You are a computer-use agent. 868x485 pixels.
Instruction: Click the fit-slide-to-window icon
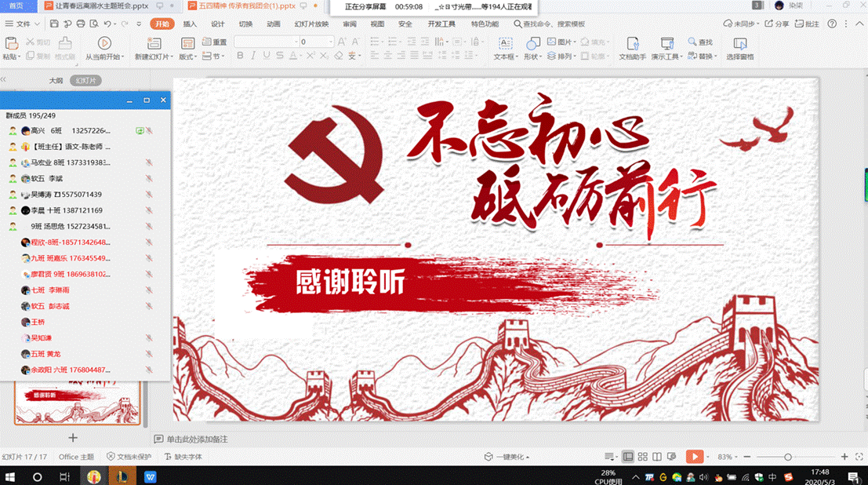coord(859,457)
